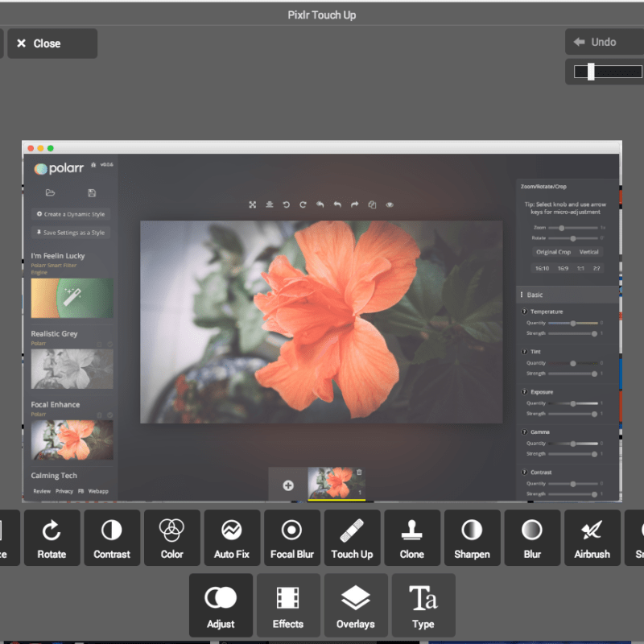Choose the Vertical crop option
The width and height of the screenshot is (644, 644).
pos(588,252)
